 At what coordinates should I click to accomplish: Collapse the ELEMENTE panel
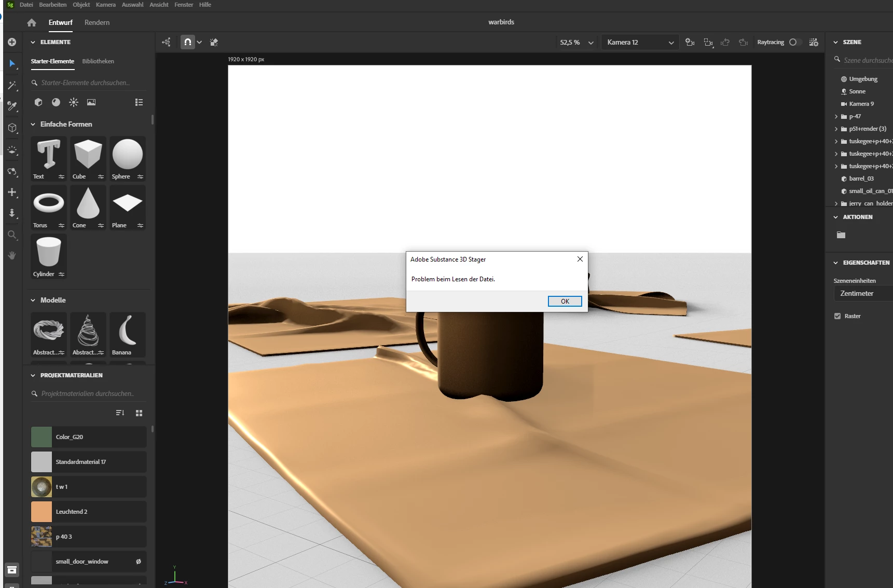coord(33,42)
